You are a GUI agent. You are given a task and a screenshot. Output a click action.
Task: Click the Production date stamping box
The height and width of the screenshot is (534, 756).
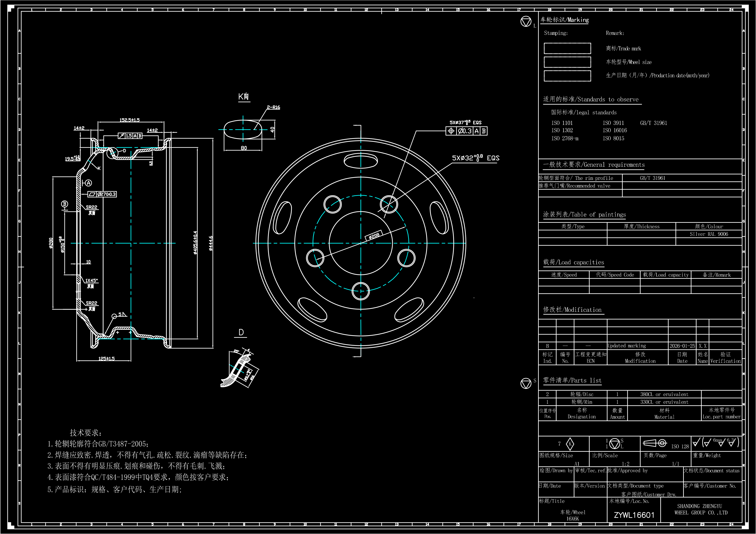[x=567, y=76]
